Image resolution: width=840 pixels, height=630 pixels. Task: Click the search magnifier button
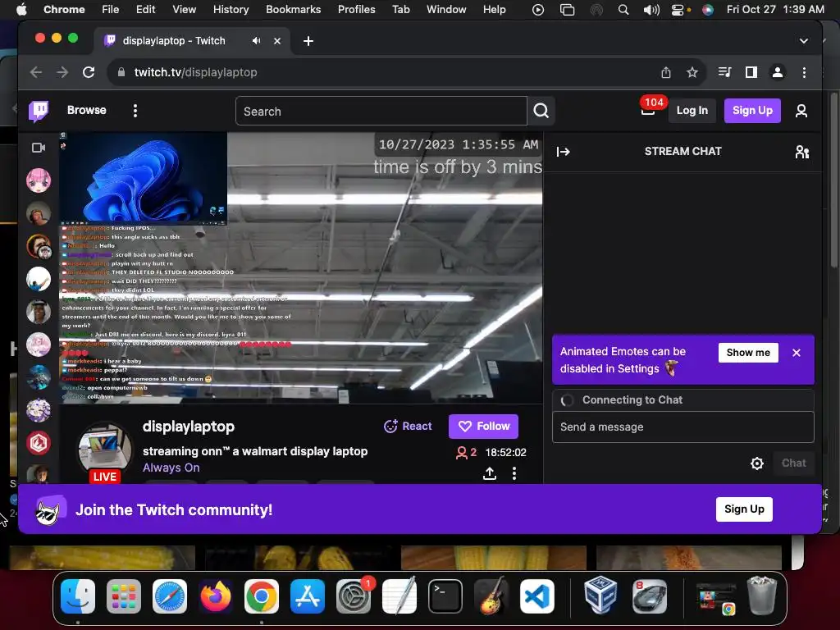tap(541, 111)
